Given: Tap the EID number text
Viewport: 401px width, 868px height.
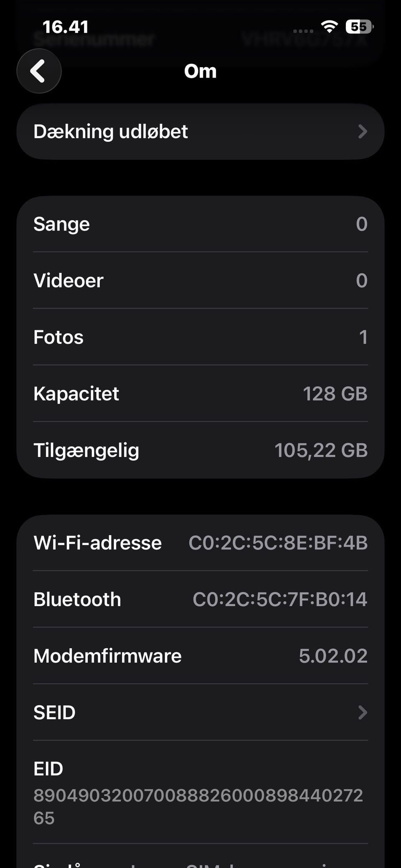Looking at the screenshot, I should pos(198,807).
